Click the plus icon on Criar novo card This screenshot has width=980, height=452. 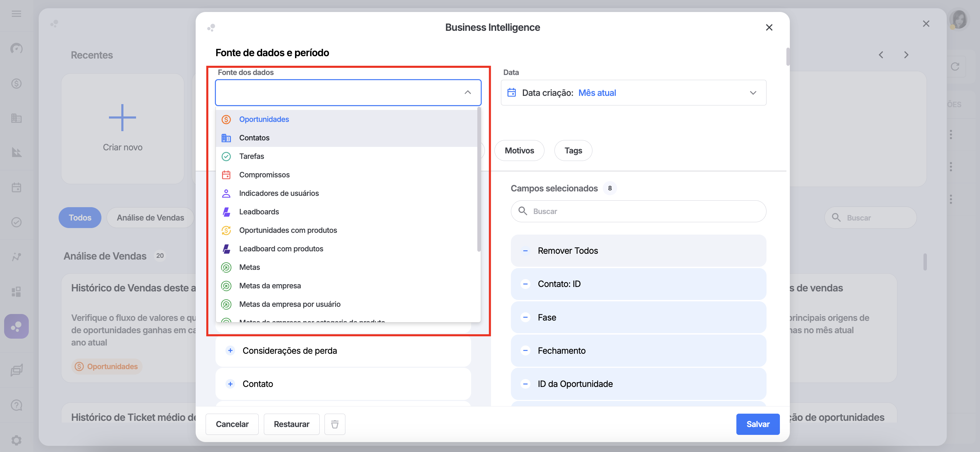coord(122,117)
